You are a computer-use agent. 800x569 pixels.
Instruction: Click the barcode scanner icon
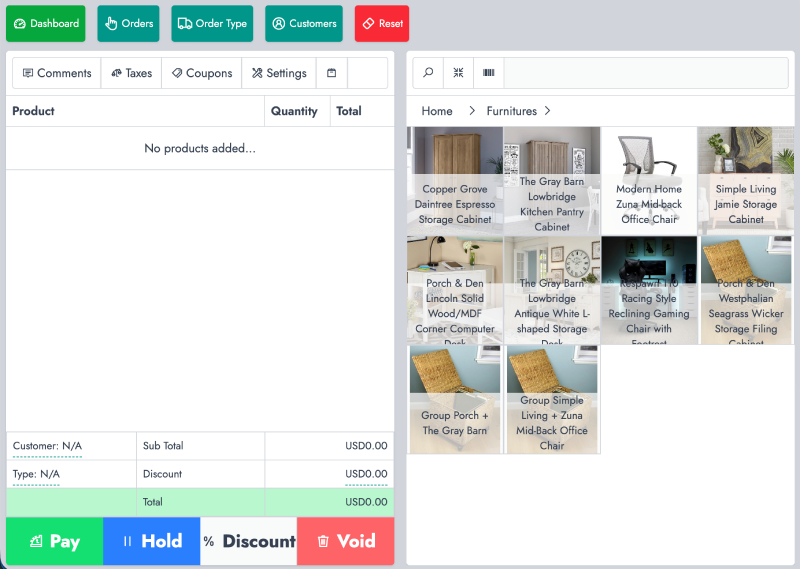point(489,72)
